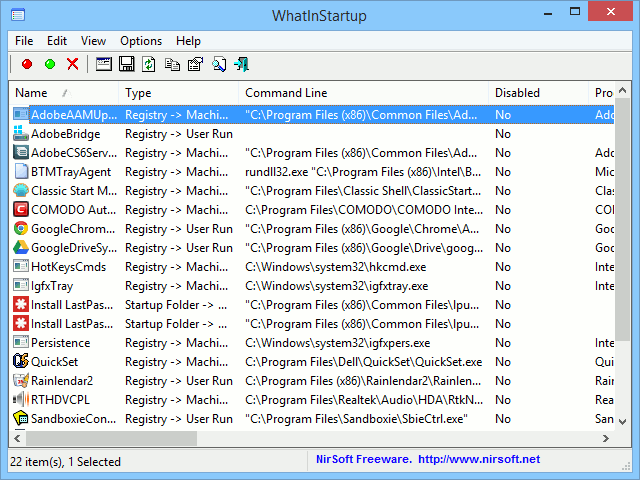Click the rundll32.exe command line cell

click(363, 172)
